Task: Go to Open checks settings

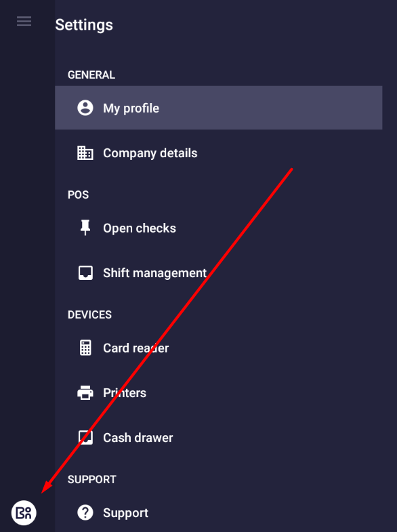Action: coord(219,228)
